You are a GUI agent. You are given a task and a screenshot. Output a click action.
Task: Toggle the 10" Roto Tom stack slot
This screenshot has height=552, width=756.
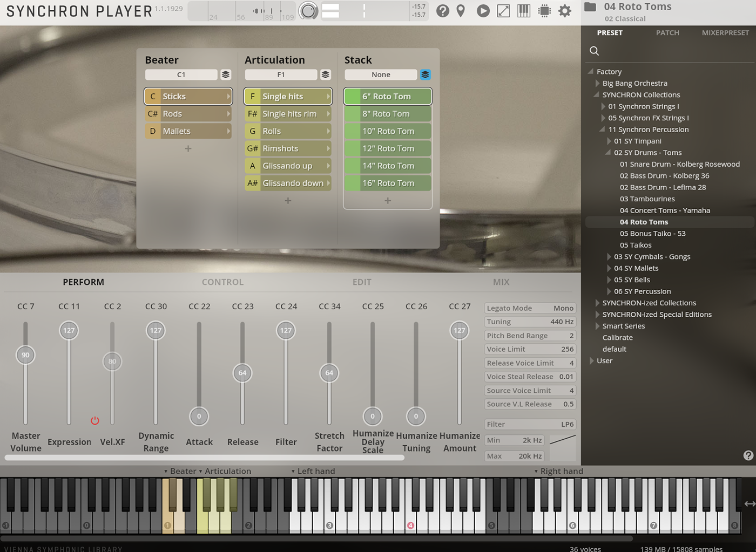point(388,131)
